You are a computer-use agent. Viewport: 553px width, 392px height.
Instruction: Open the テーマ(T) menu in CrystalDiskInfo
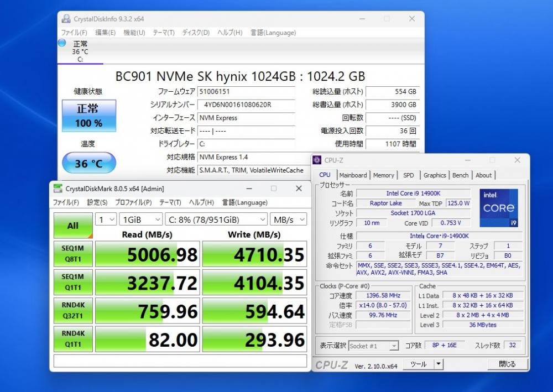click(x=164, y=33)
